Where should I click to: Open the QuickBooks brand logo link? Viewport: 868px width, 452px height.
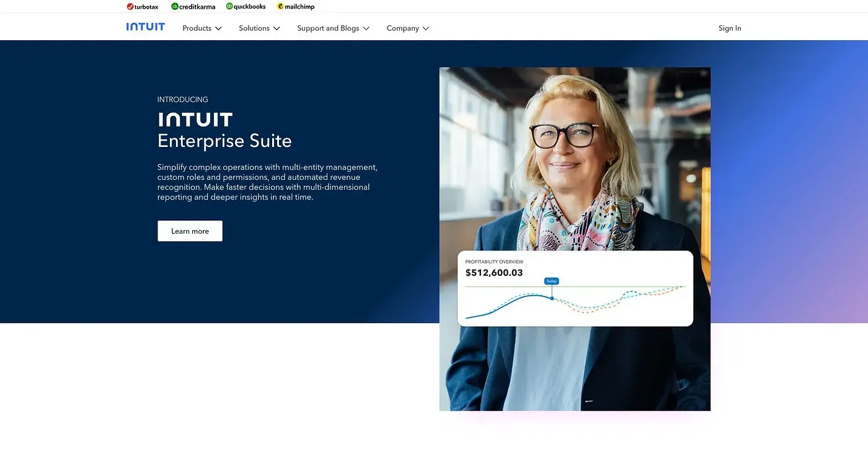[246, 6]
